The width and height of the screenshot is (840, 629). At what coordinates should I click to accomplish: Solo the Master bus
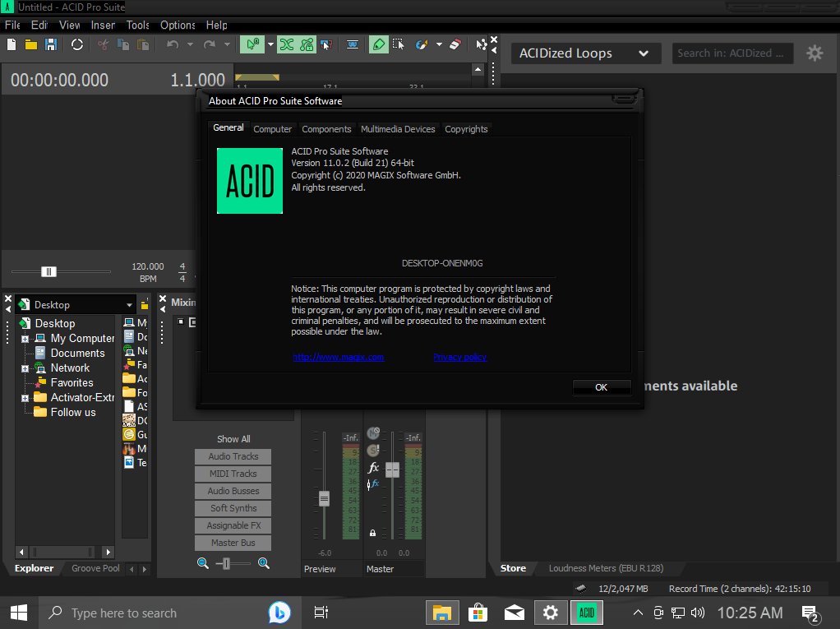pyautogui.click(x=373, y=450)
